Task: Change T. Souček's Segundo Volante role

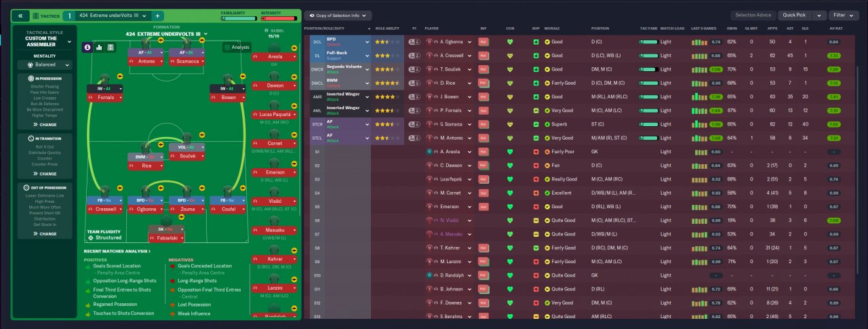Action: [x=340, y=69]
